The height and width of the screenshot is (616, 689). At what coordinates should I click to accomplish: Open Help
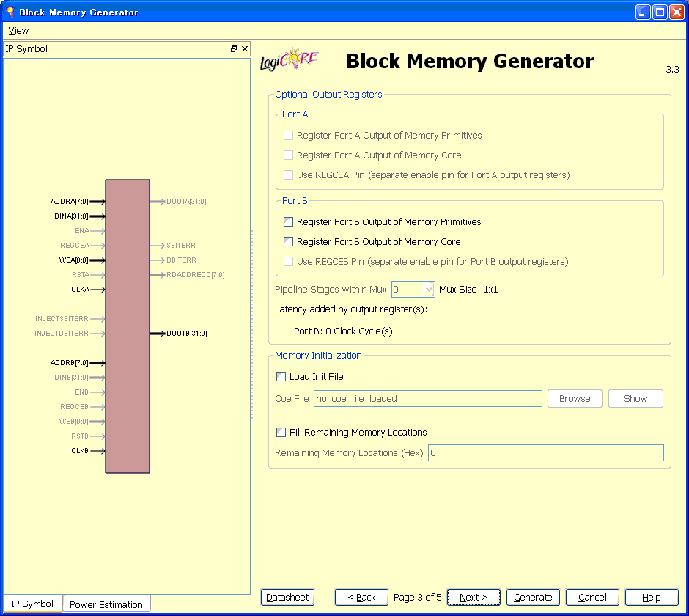tap(652, 597)
